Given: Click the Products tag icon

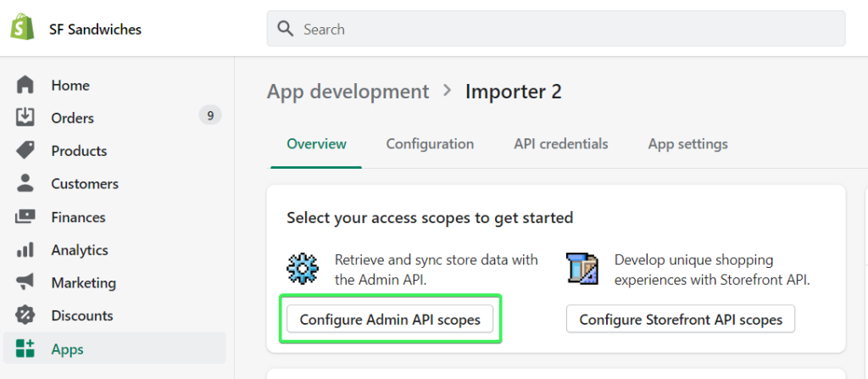Looking at the screenshot, I should (x=25, y=150).
